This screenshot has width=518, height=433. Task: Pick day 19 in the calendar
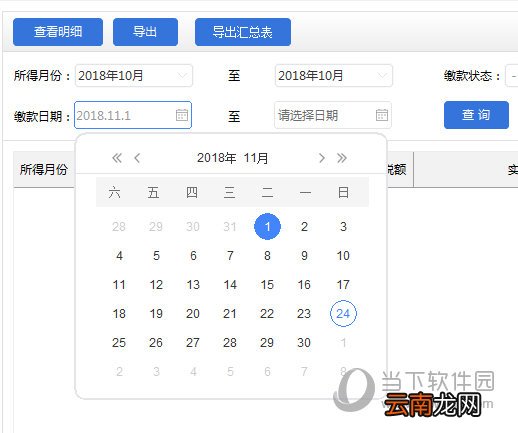(156, 314)
